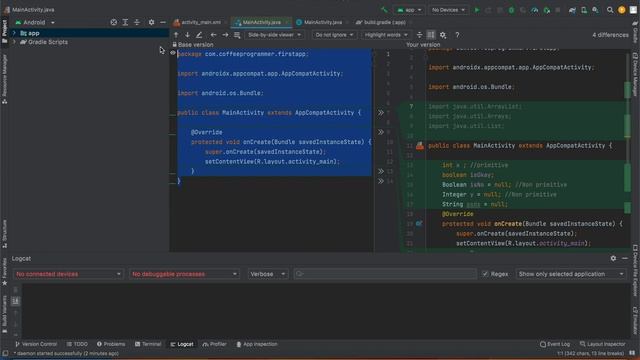Expand the Gradle Scripts tree node

click(14, 42)
